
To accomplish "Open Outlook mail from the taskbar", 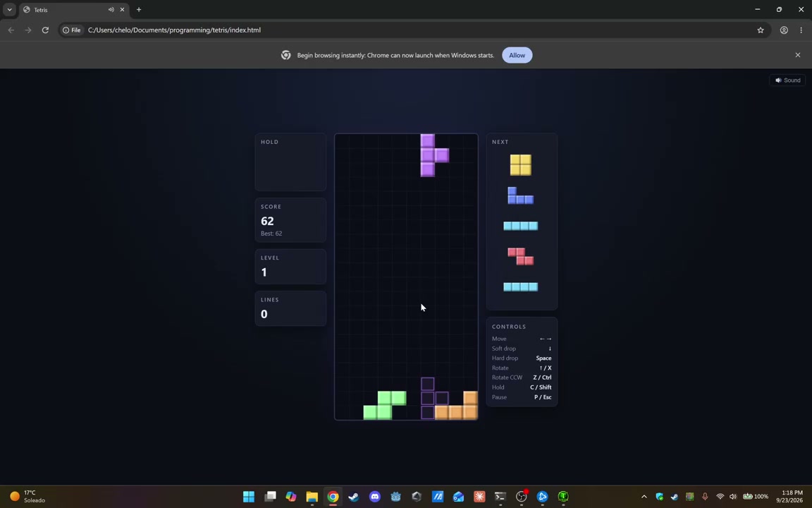I will point(458,497).
